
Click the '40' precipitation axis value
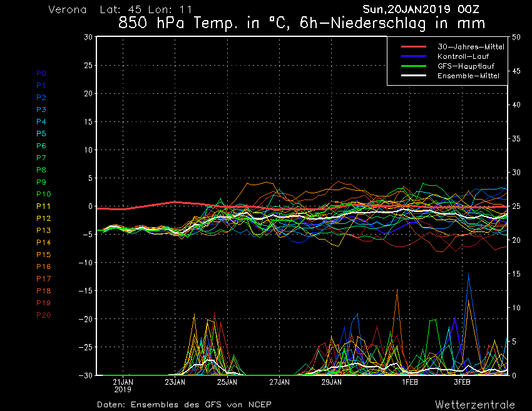[x=516, y=105]
